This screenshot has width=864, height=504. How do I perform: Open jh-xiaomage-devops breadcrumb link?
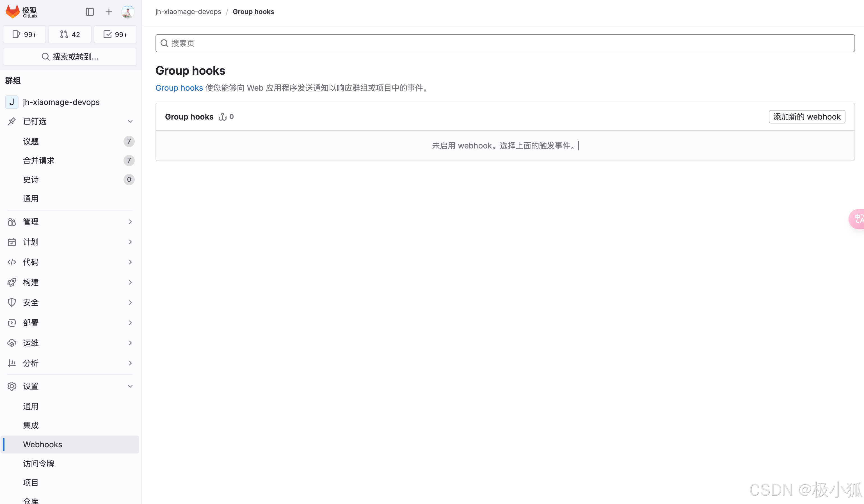tap(188, 12)
